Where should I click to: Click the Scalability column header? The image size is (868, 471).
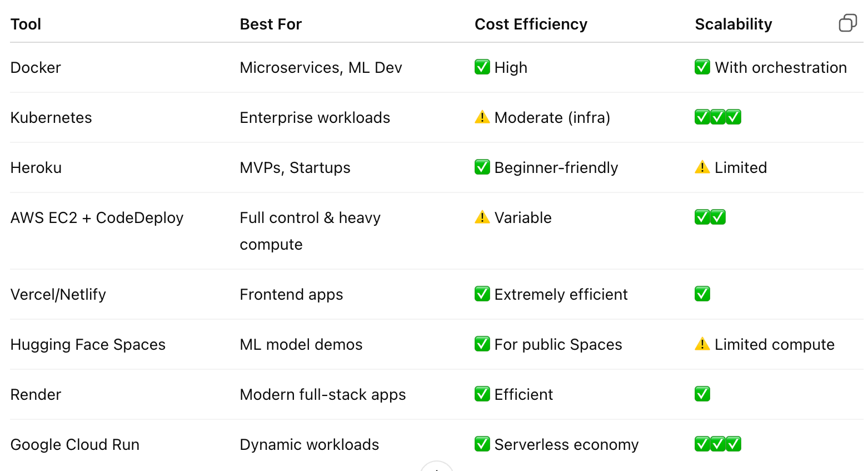[734, 24]
